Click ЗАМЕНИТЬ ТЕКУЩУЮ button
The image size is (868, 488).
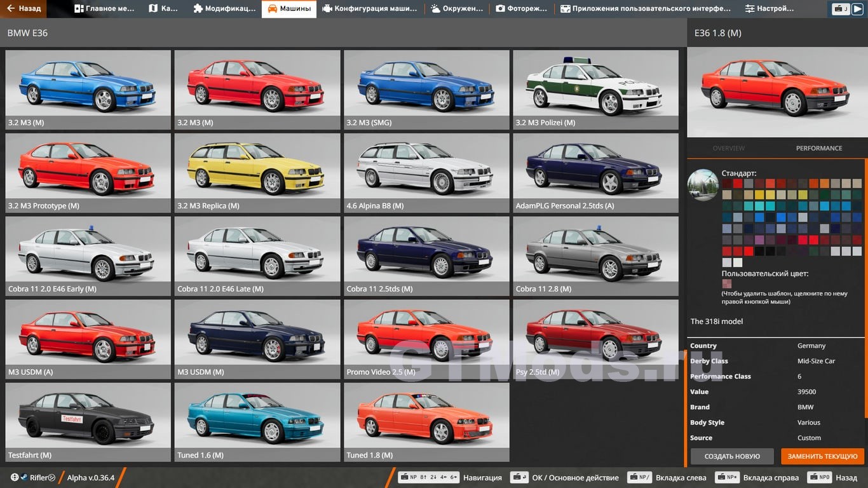coord(823,456)
